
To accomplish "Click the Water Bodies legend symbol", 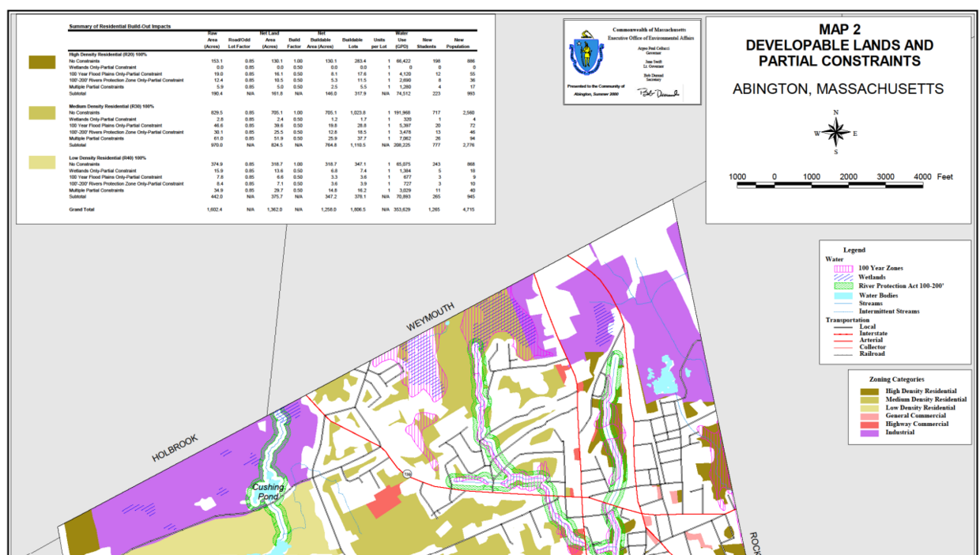I will coord(843,296).
